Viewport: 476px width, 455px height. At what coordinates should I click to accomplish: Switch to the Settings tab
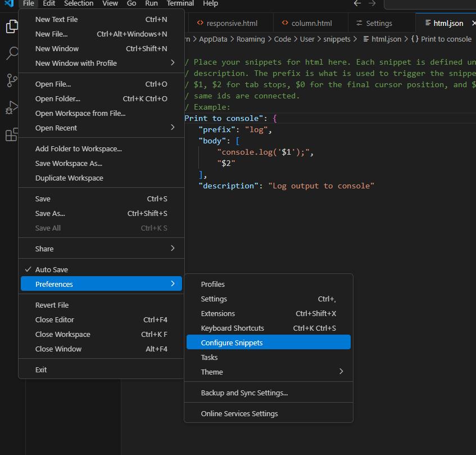(381, 23)
